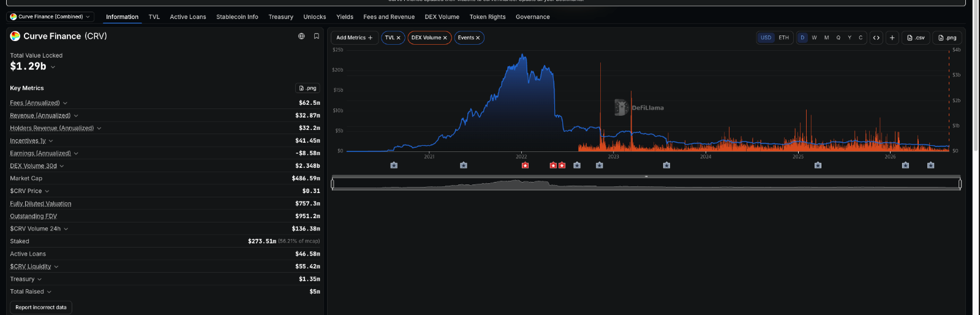Expand DEX Volume 30d row

pyautogui.click(x=62, y=166)
